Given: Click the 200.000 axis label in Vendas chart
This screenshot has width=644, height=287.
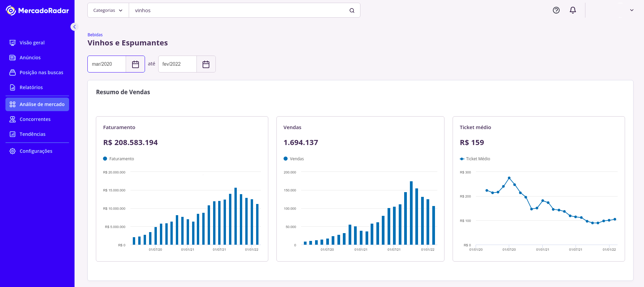Looking at the screenshot, I should click(290, 172).
